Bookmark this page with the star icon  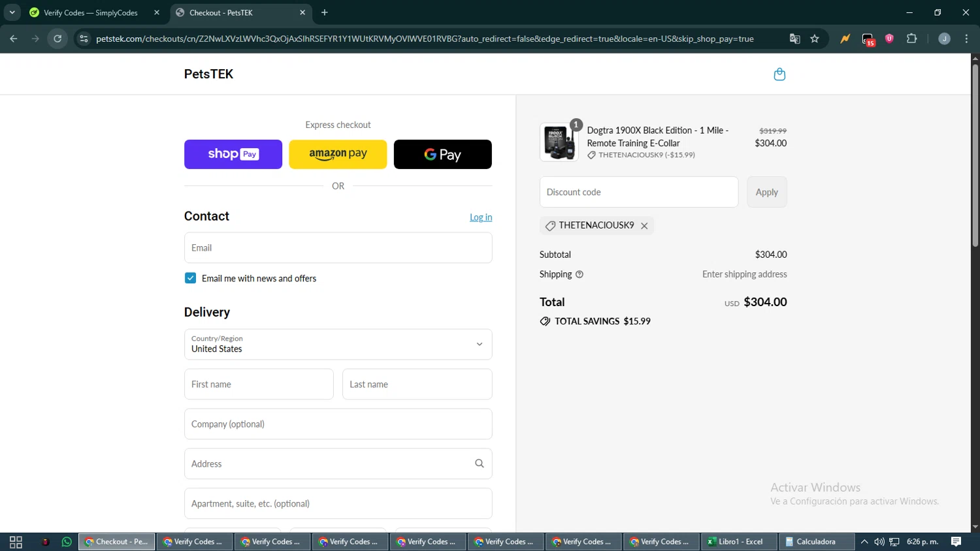coord(815,39)
